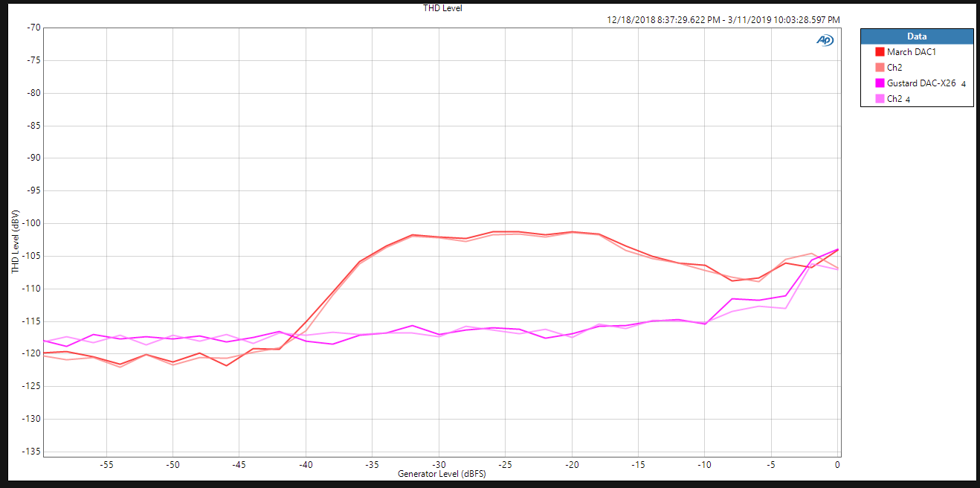Click the -85 tick on the vertical axis
Screen dimensions: 980x488
pyautogui.click(x=34, y=126)
